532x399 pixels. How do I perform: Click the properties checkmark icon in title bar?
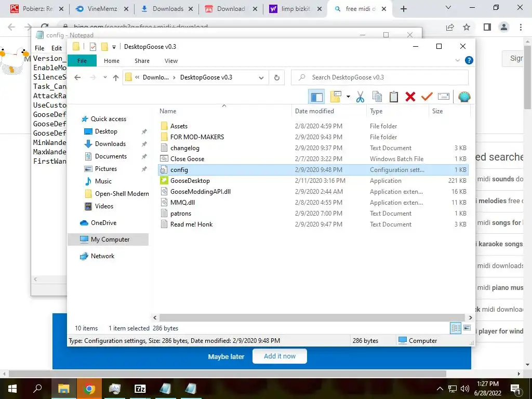[x=92, y=46]
